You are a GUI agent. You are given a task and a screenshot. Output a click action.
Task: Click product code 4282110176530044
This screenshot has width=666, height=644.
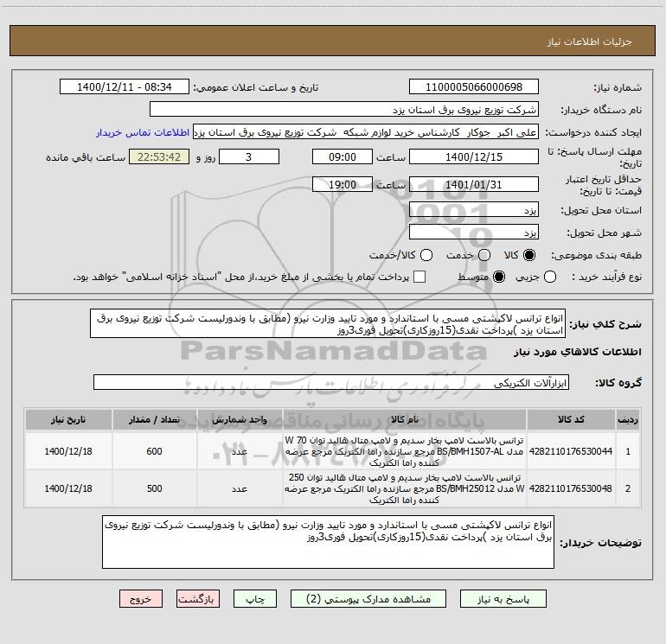tap(571, 451)
